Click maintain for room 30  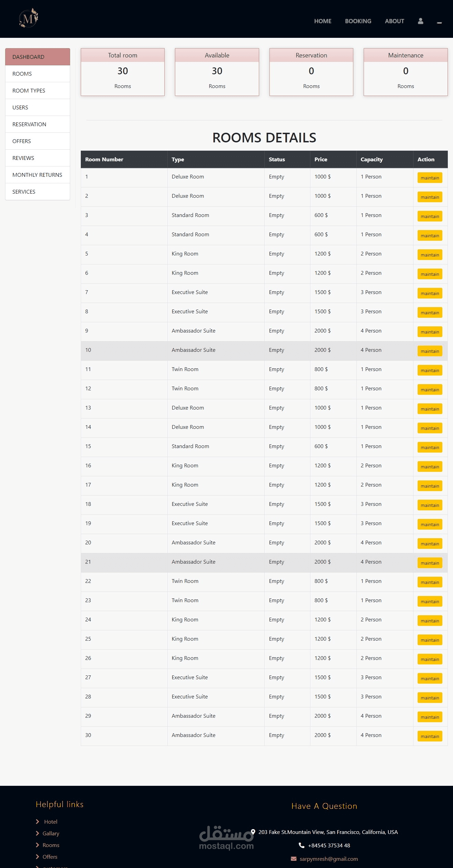[x=430, y=736]
